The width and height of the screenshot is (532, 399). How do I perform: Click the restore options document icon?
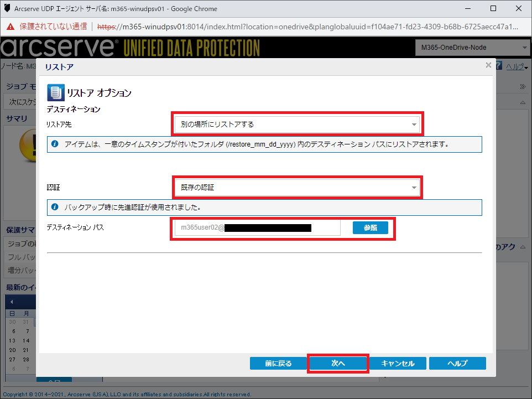tap(56, 93)
